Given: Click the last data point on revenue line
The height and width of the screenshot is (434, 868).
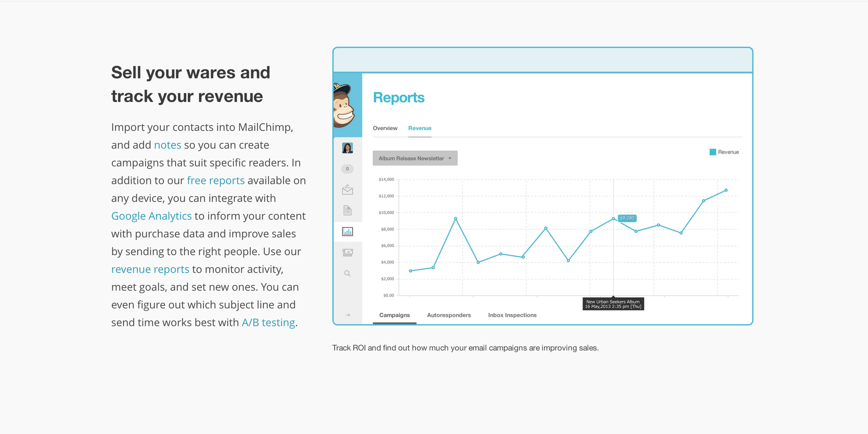Looking at the screenshot, I should tap(726, 190).
